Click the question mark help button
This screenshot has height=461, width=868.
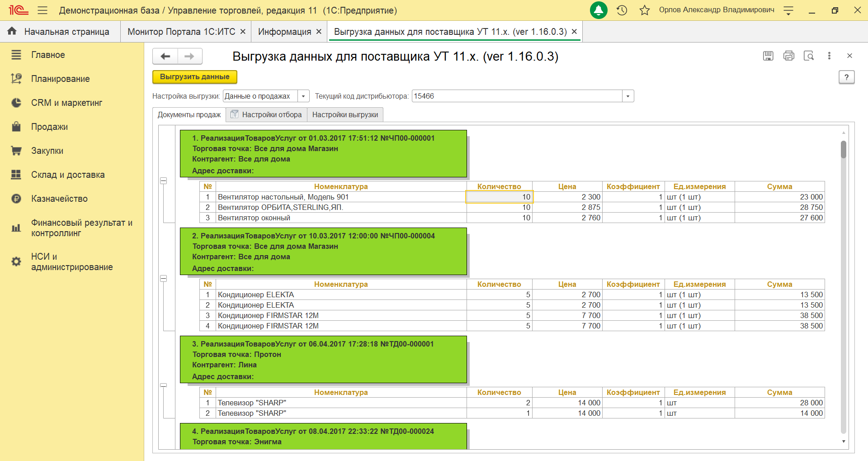(846, 77)
